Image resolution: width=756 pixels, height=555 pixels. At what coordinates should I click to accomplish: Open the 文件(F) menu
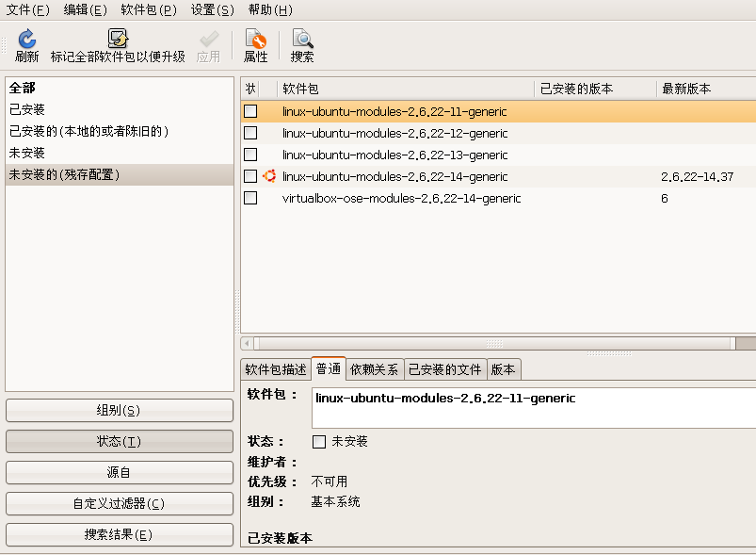27,9
